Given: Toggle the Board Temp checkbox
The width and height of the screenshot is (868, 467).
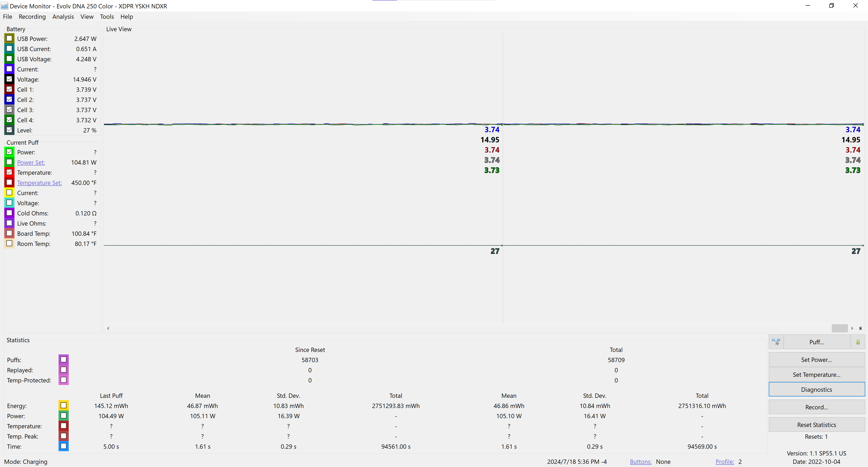Looking at the screenshot, I should pyautogui.click(x=9, y=233).
